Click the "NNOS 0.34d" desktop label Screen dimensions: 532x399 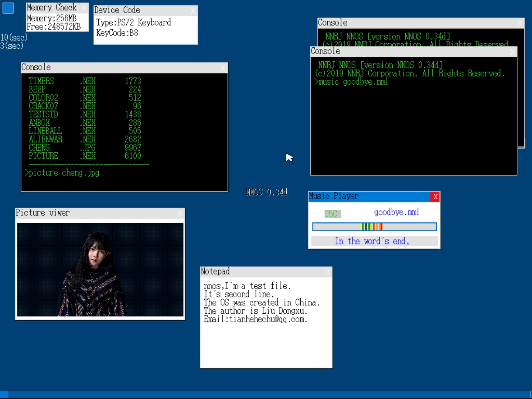point(267,192)
